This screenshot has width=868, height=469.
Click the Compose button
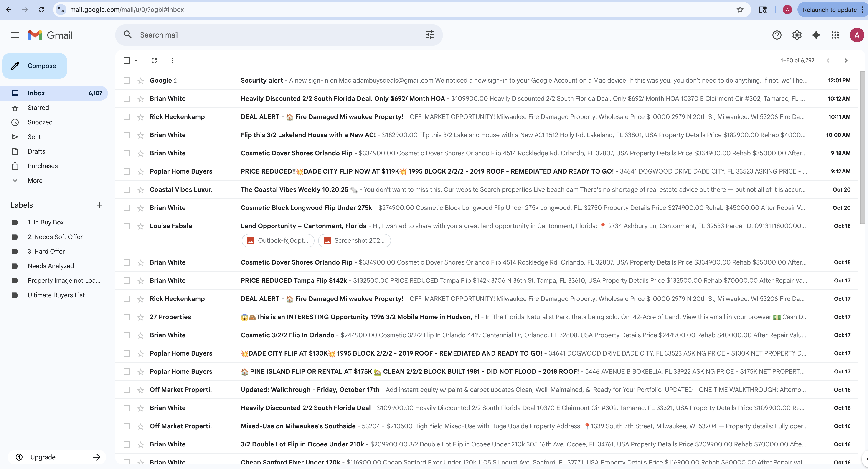(35, 66)
